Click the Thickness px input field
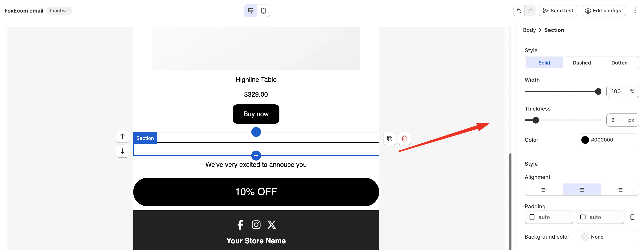 click(x=617, y=120)
